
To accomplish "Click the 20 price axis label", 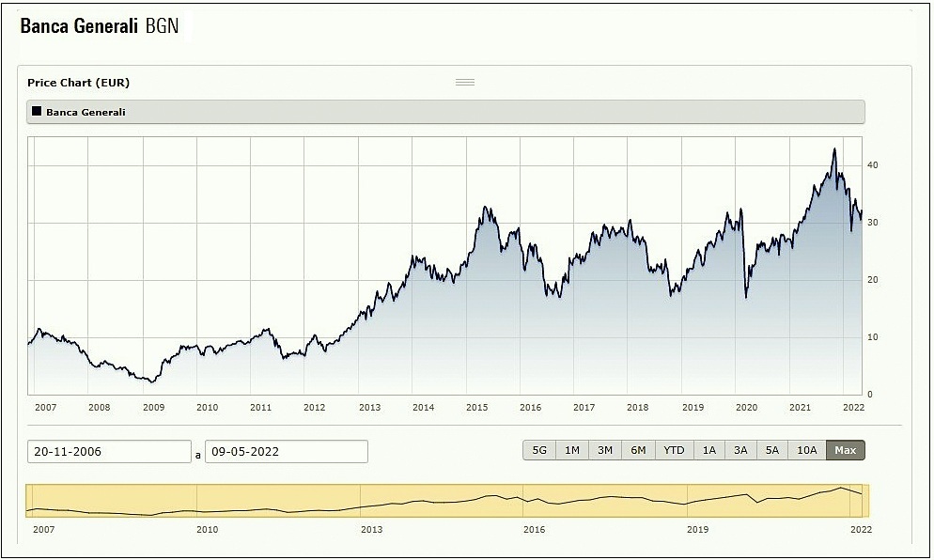I will (x=873, y=279).
